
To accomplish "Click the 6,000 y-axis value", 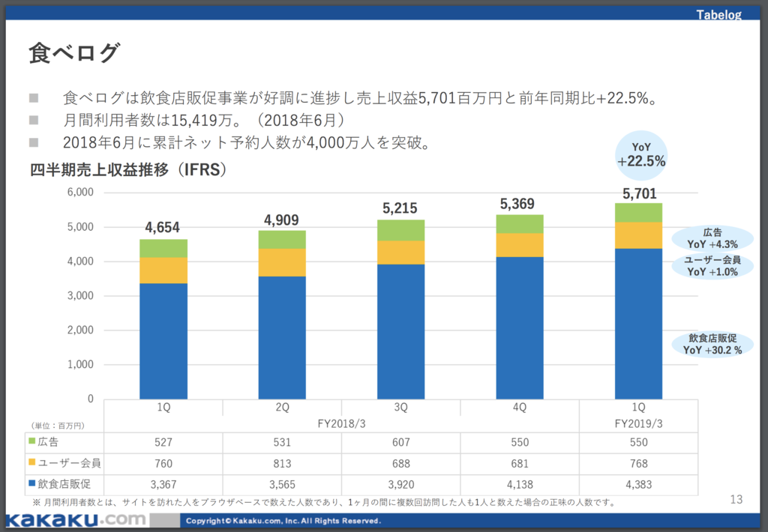I will (x=80, y=193).
